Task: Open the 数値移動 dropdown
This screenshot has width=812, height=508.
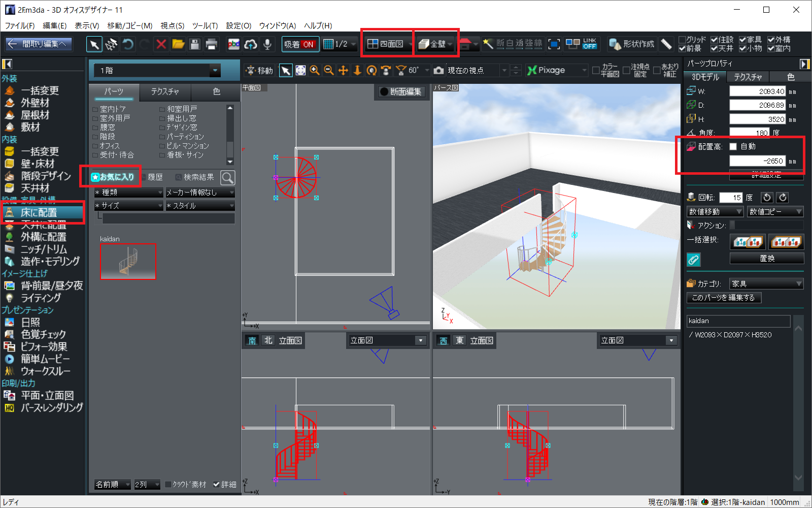Action: (738, 212)
